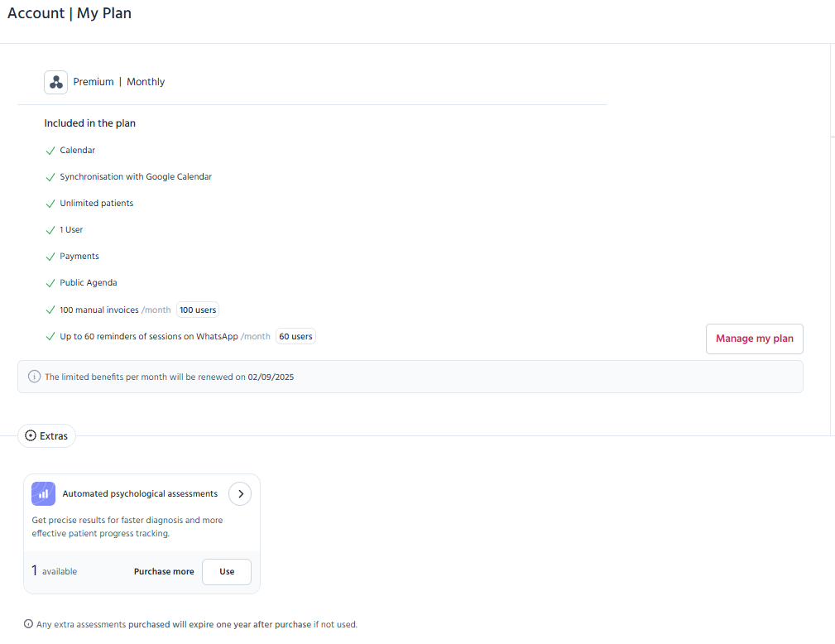The image size is (835, 644).
Task: Click the checkmark beside Synchronisation with Google Calendar
Action: (50, 177)
